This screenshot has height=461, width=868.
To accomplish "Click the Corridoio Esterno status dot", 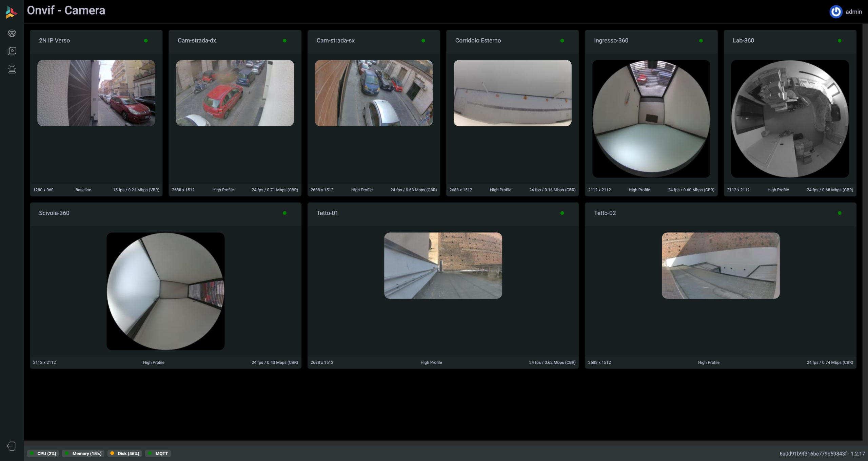I will pyautogui.click(x=562, y=41).
